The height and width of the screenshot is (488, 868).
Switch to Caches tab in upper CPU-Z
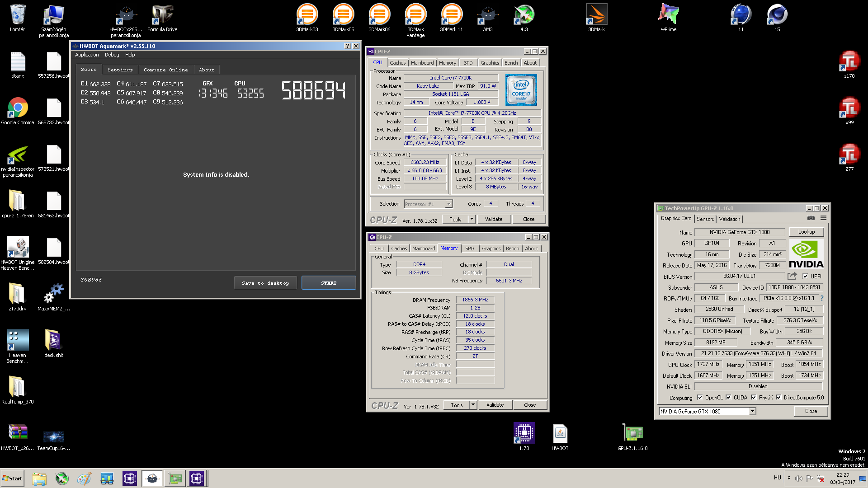(398, 63)
